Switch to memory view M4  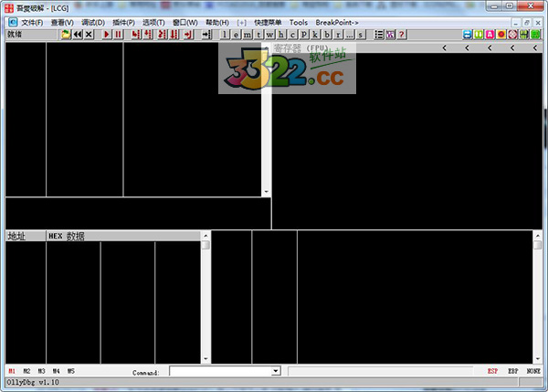pos(56,371)
